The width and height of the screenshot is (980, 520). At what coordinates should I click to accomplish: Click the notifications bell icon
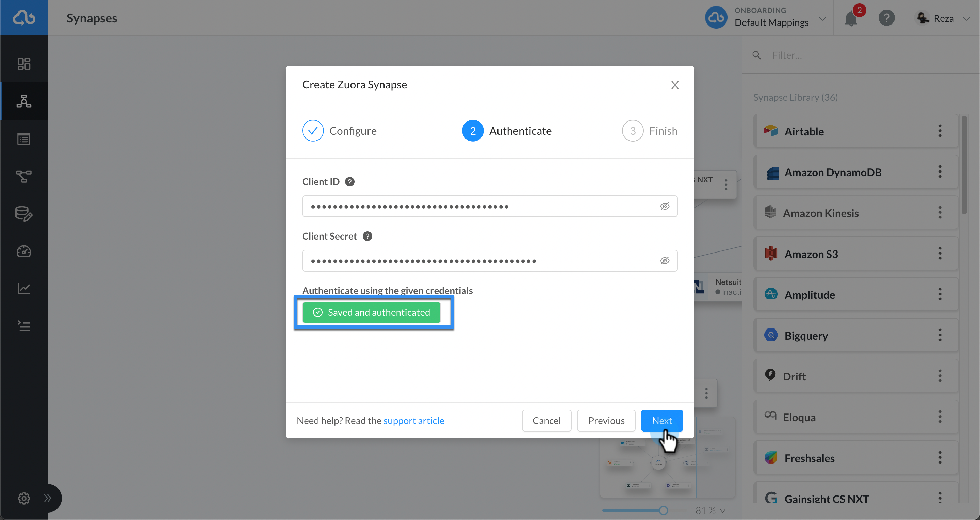coord(851,18)
